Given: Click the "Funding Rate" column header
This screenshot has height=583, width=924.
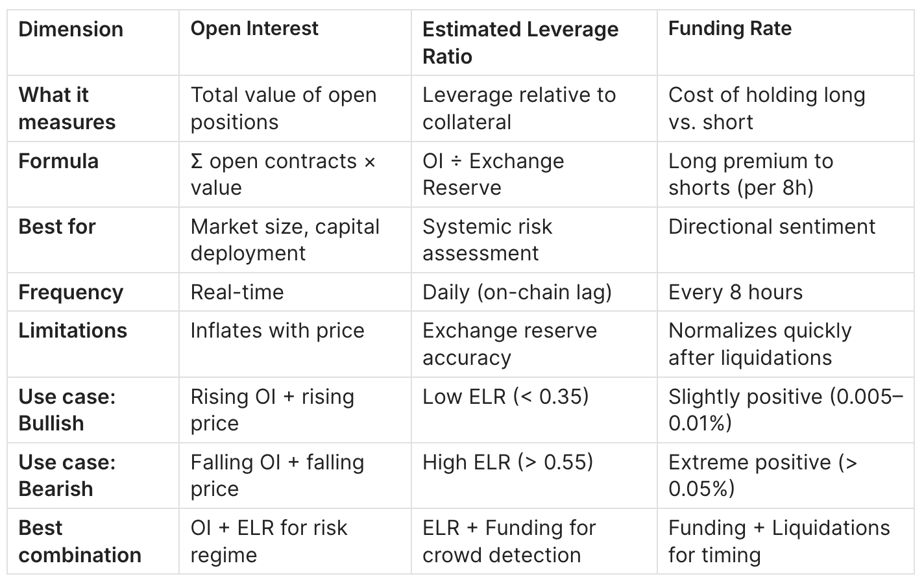Looking at the screenshot, I should [730, 29].
